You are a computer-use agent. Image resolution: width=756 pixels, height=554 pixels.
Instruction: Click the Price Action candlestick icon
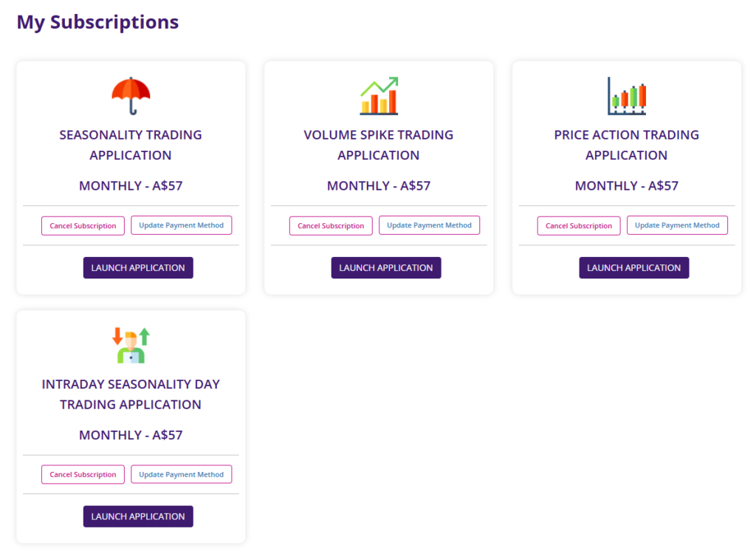[627, 96]
